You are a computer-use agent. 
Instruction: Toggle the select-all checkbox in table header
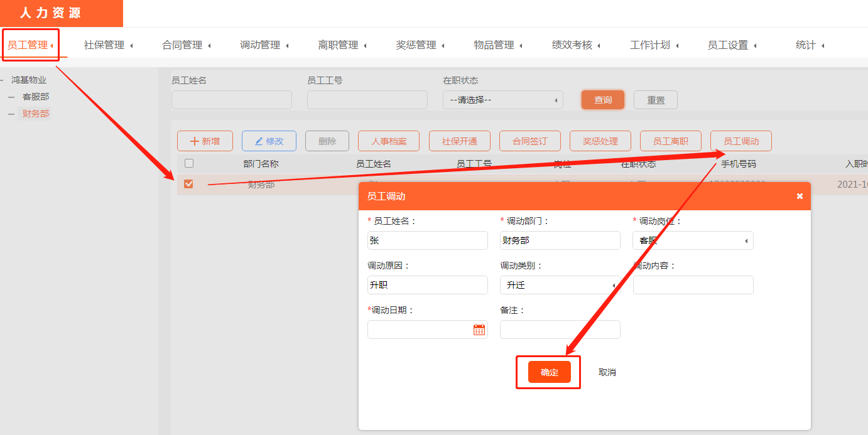[x=189, y=164]
